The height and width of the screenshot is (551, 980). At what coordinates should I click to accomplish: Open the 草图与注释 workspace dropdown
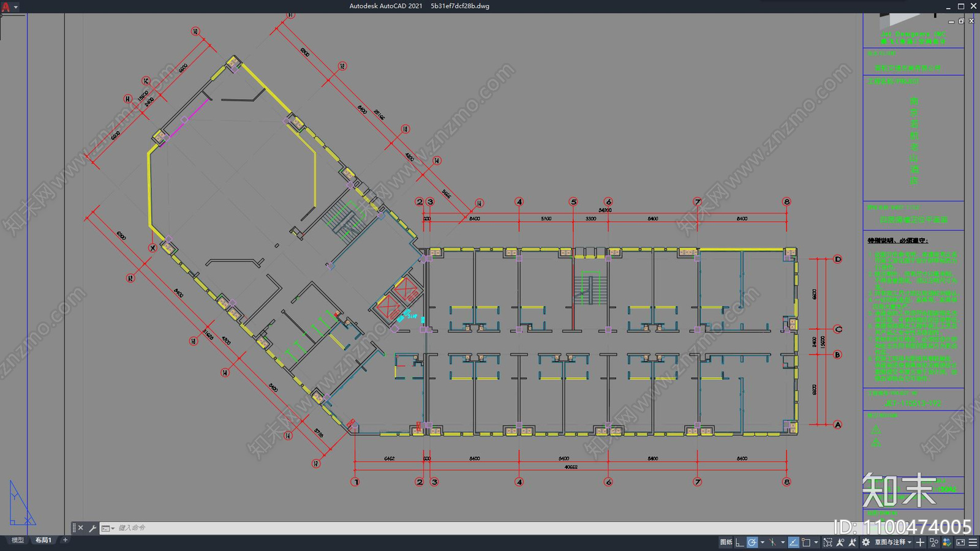(x=894, y=542)
